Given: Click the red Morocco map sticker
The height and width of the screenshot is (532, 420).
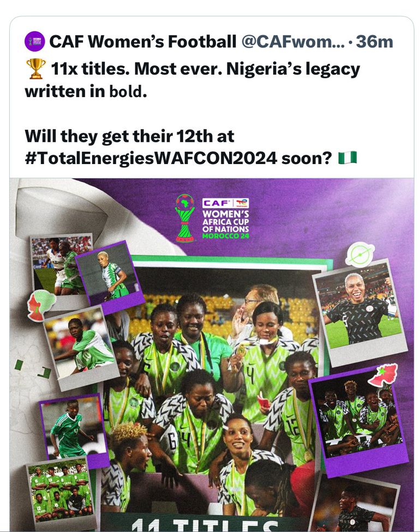Looking at the screenshot, I should pyautogui.click(x=383, y=375).
